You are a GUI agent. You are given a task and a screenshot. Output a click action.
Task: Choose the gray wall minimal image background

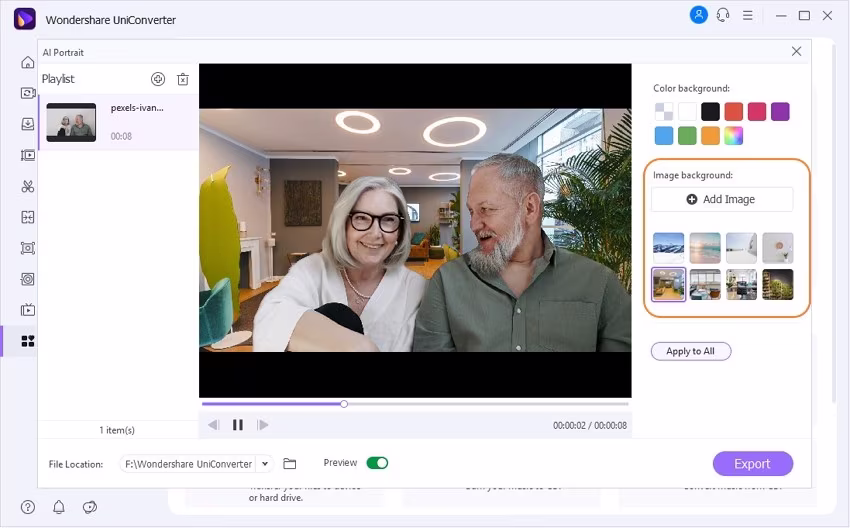[x=777, y=248]
